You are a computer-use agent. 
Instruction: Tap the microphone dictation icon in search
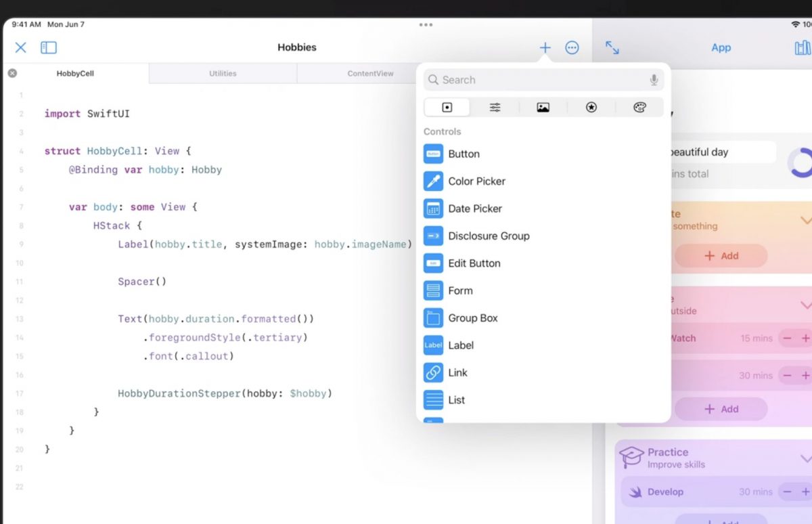tap(654, 80)
